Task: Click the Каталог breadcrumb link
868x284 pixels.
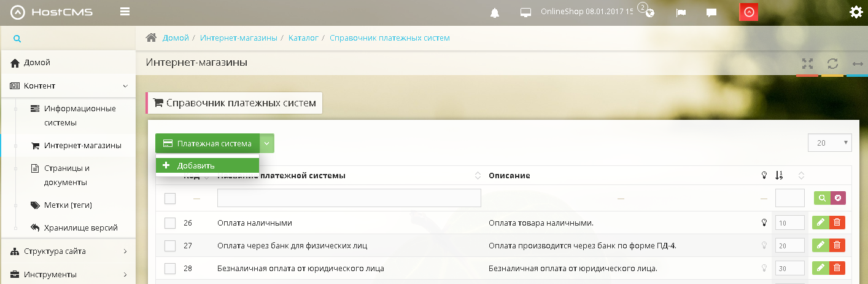Action: (303, 38)
